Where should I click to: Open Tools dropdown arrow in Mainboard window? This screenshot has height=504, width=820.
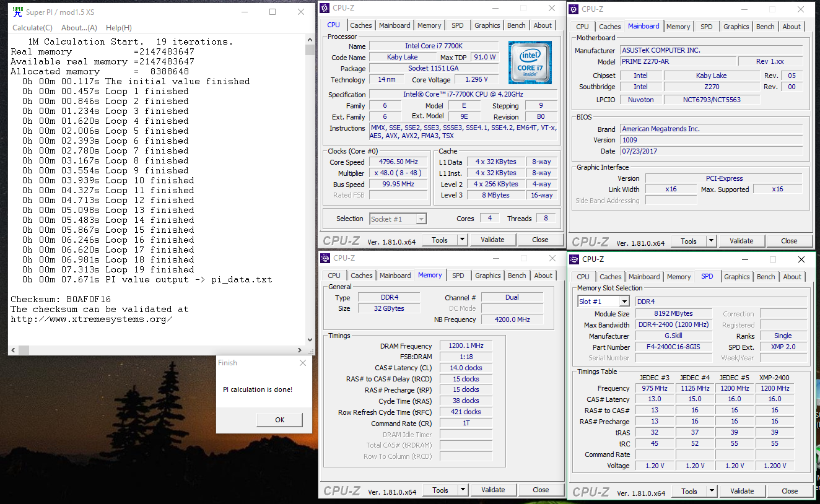point(711,241)
